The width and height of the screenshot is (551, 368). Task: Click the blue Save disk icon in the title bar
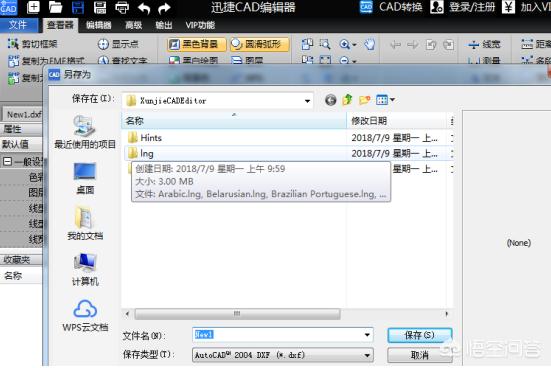(x=78, y=7)
